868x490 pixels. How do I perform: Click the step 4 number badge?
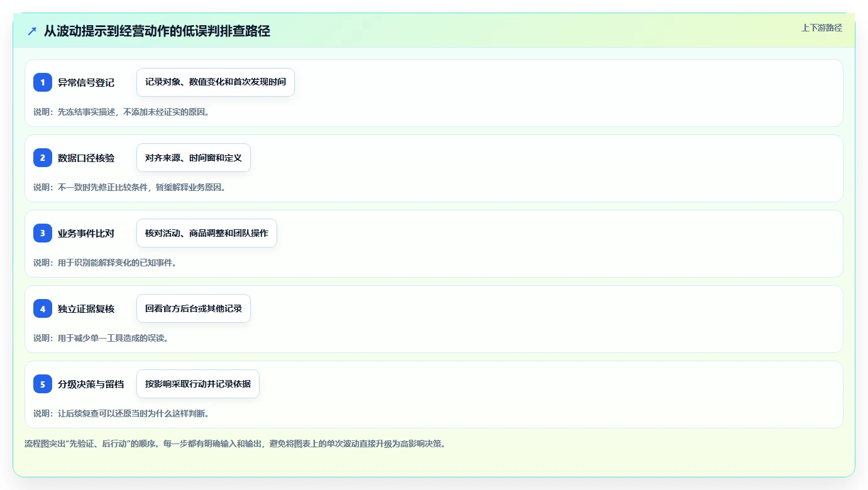pyautogui.click(x=43, y=308)
